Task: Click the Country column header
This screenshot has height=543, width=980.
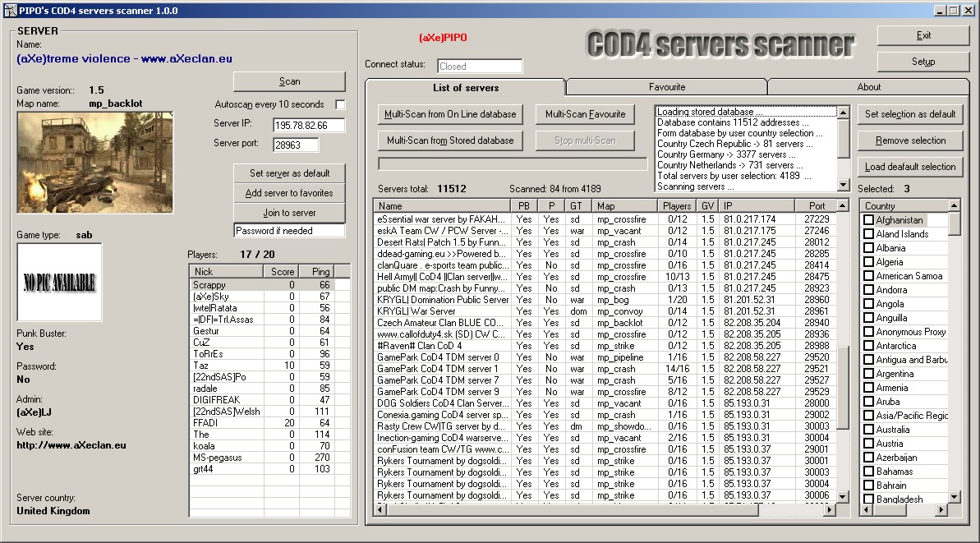Action: pyautogui.click(x=904, y=205)
